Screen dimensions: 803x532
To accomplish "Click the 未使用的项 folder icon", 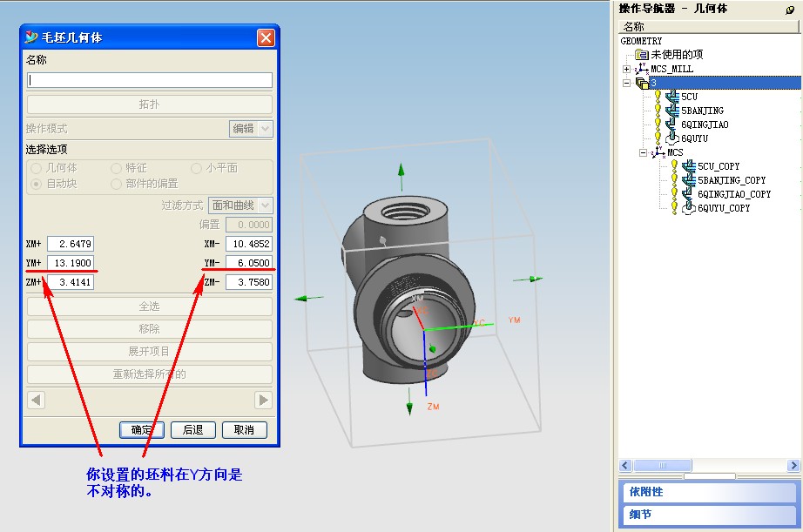I will pos(642,54).
